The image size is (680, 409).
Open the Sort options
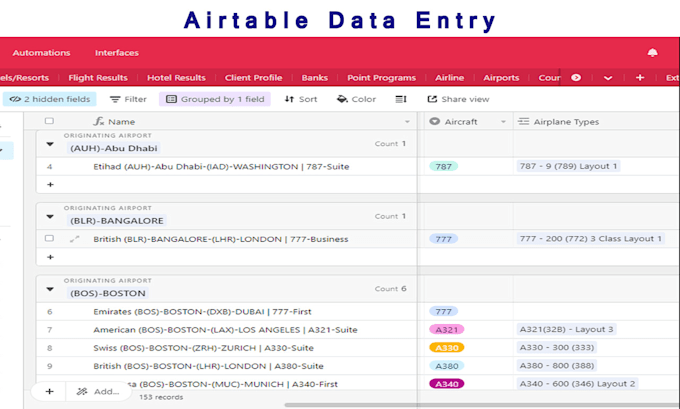(x=301, y=99)
